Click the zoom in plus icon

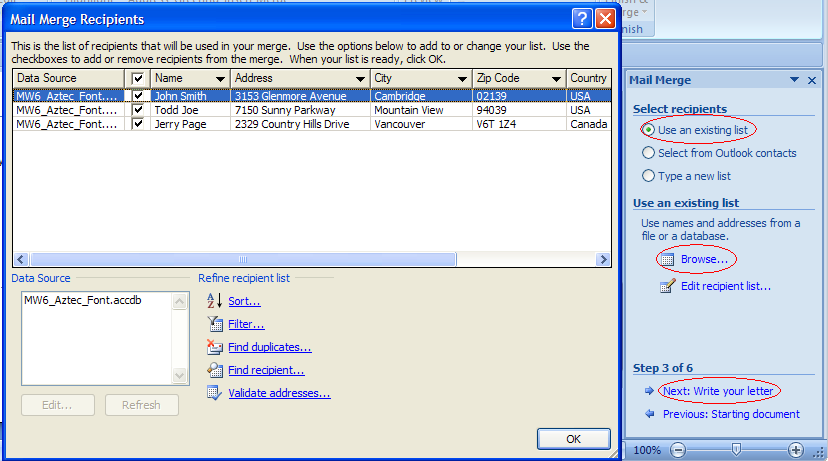(796, 450)
